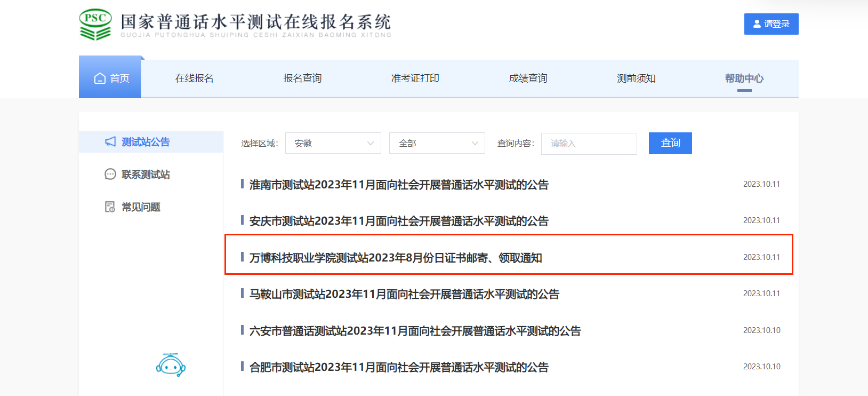Click the PSC logo icon
Viewport: 868px width, 396px height.
95,25
